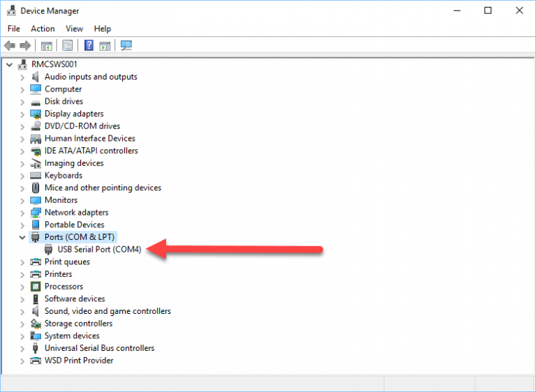Open the Help menu
The image size is (536, 392).
[x=103, y=29]
